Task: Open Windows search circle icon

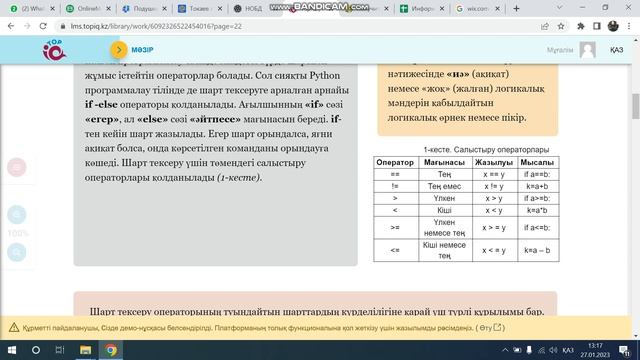Action: (36, 350)
